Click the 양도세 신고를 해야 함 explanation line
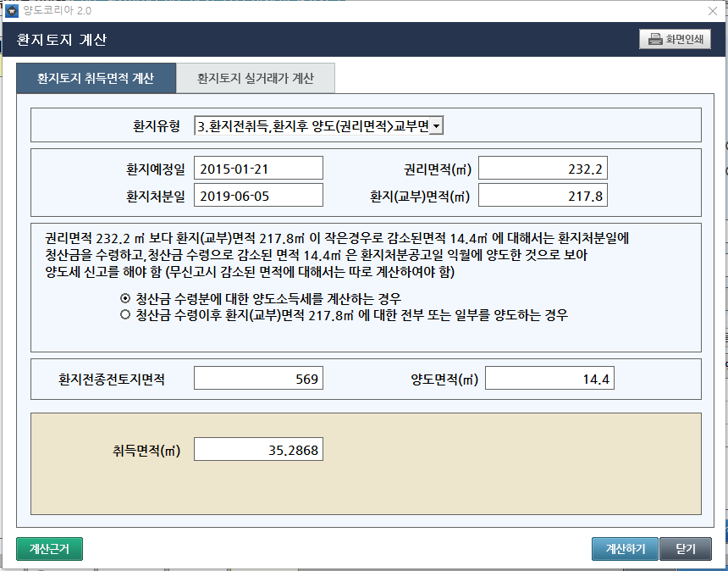This screenshot has height=571, width=728. point(250,272)
